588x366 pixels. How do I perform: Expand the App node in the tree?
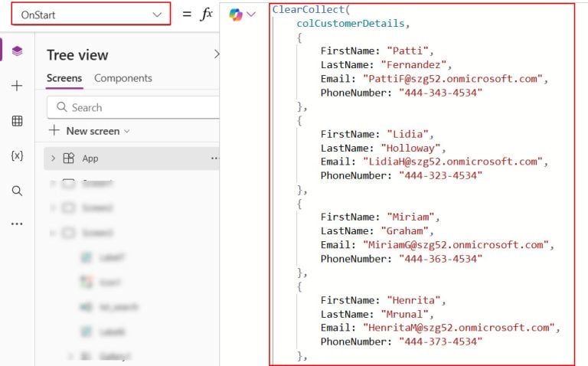pos(54,158)
